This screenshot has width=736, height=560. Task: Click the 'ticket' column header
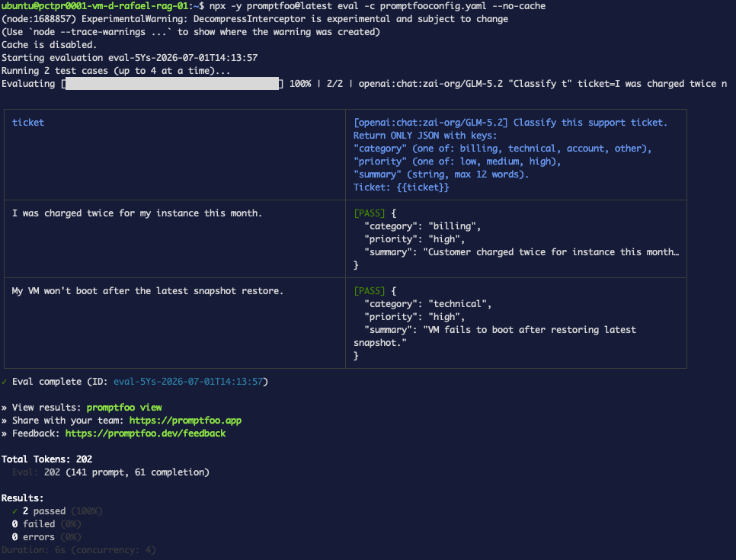(x=28, y=123)
